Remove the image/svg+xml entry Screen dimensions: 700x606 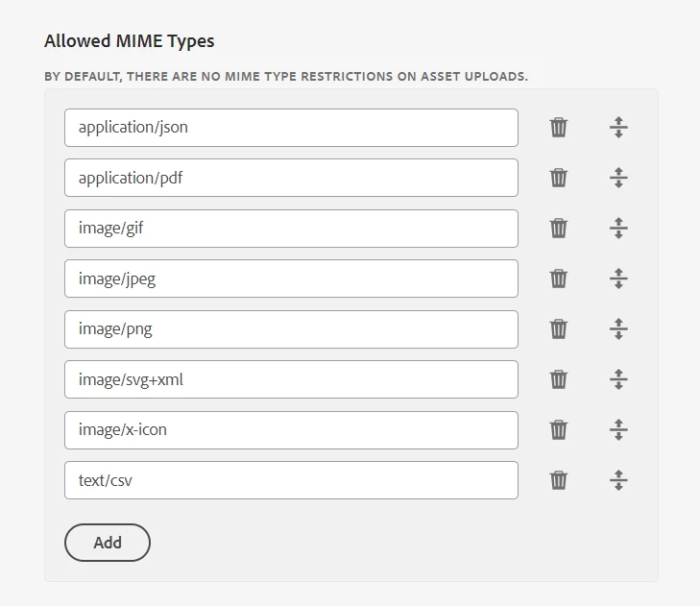558,379
